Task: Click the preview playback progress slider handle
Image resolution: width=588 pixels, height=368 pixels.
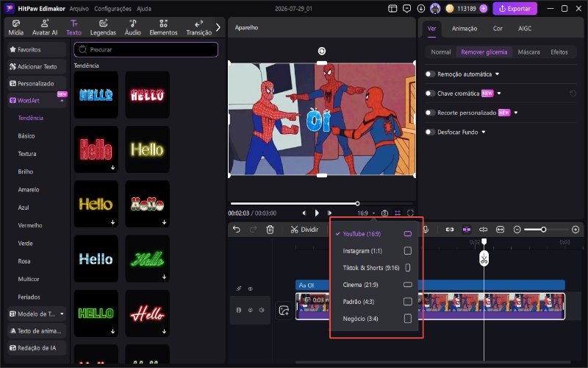Action: point(357,204)
